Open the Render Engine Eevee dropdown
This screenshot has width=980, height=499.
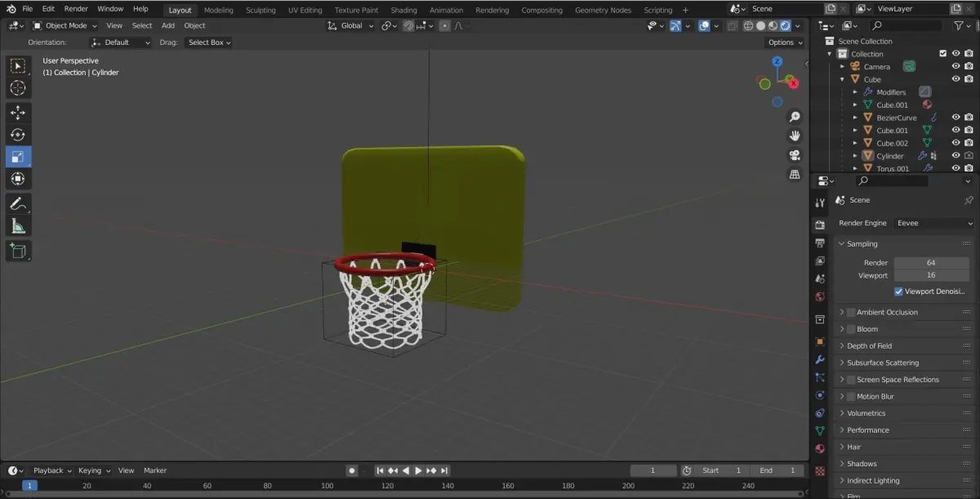(934, 223)
